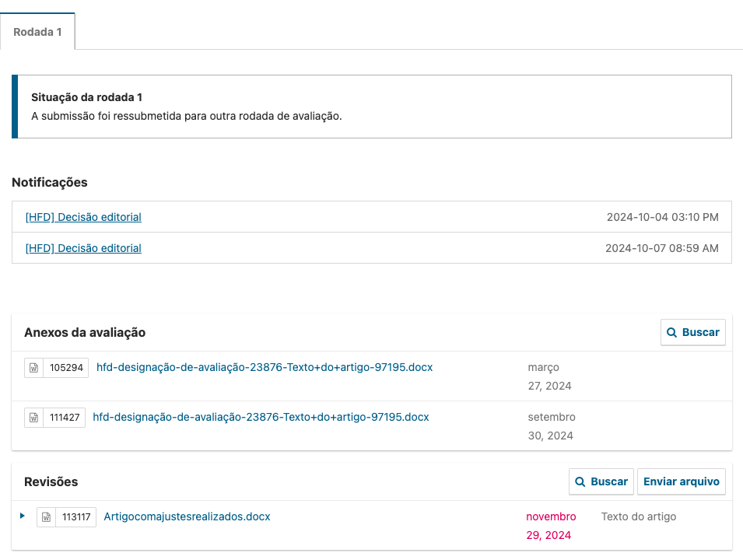Open Decisão editorial notification from 2024-10-04

pos(83,217)
